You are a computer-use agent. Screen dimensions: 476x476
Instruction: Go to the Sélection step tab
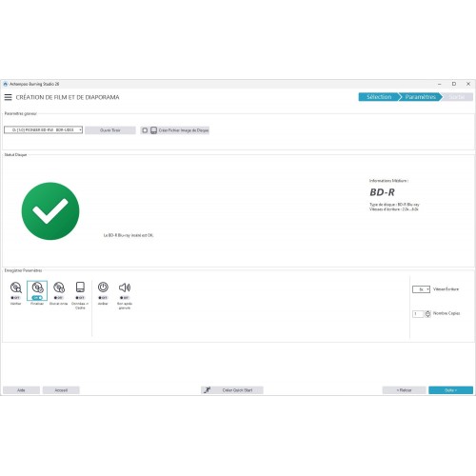pyautogui.click(x=379, y=97)
